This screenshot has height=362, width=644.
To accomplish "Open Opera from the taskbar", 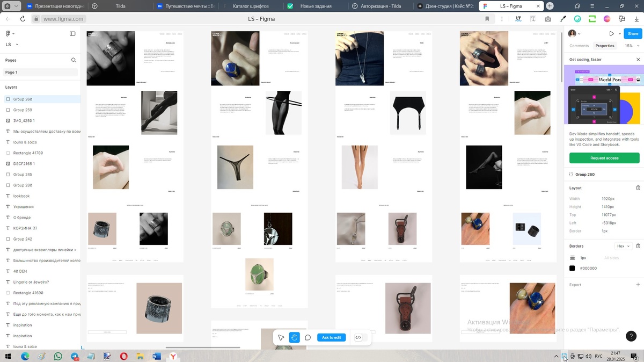I will (124, 356).
